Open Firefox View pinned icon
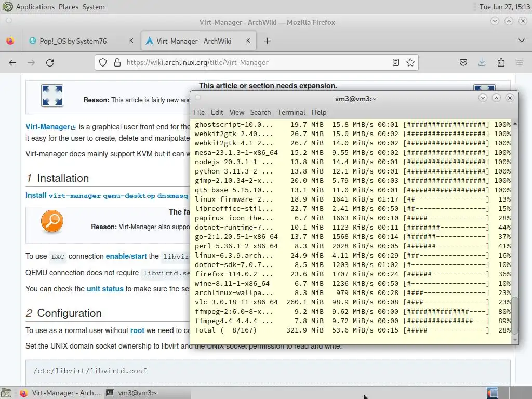 (x=10, y=41)
